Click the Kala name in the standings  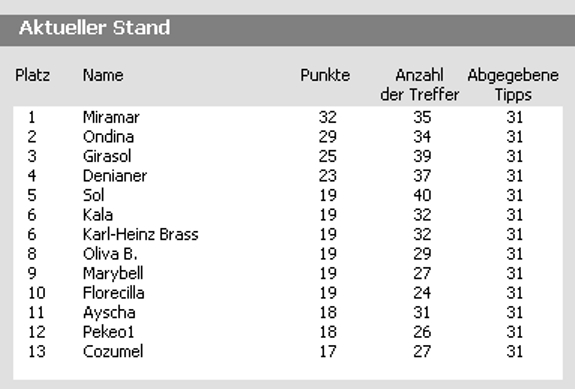click(98, 214)
